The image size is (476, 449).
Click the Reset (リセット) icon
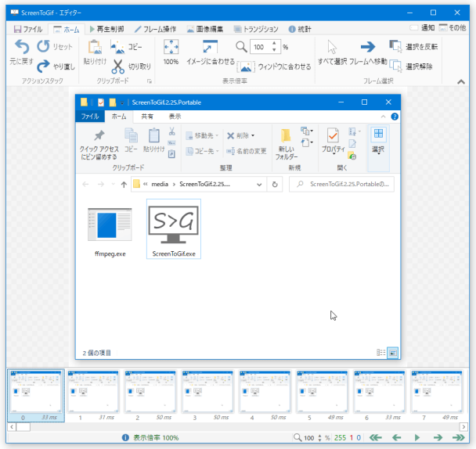42,47
